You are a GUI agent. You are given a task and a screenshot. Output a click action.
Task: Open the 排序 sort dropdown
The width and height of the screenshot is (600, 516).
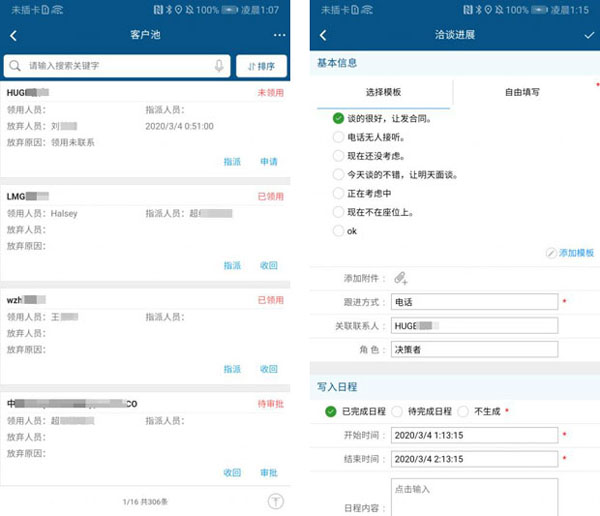(x=260, y=66)
